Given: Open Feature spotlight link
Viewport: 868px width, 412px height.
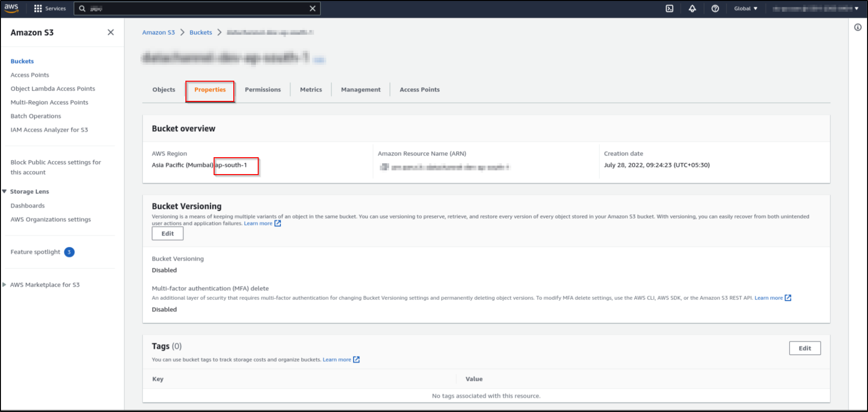Looking at the screenshot, I should (x=36, y=252).
